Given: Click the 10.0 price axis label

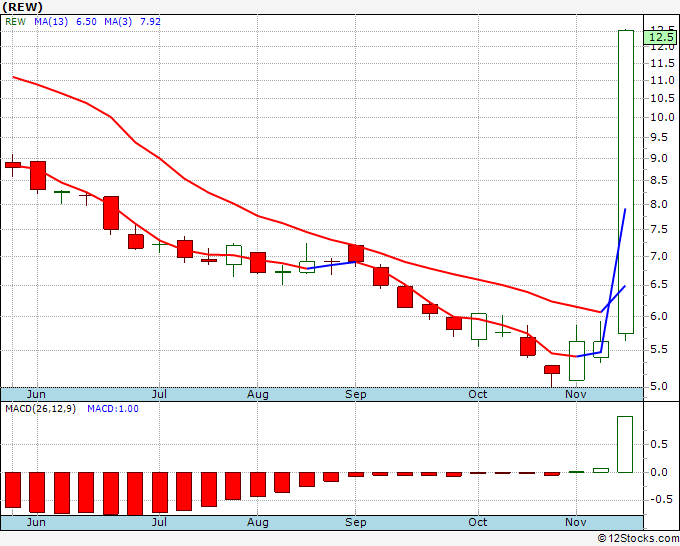Looking at the screenshot, I should pyautogui.click(x=658, y=117).
